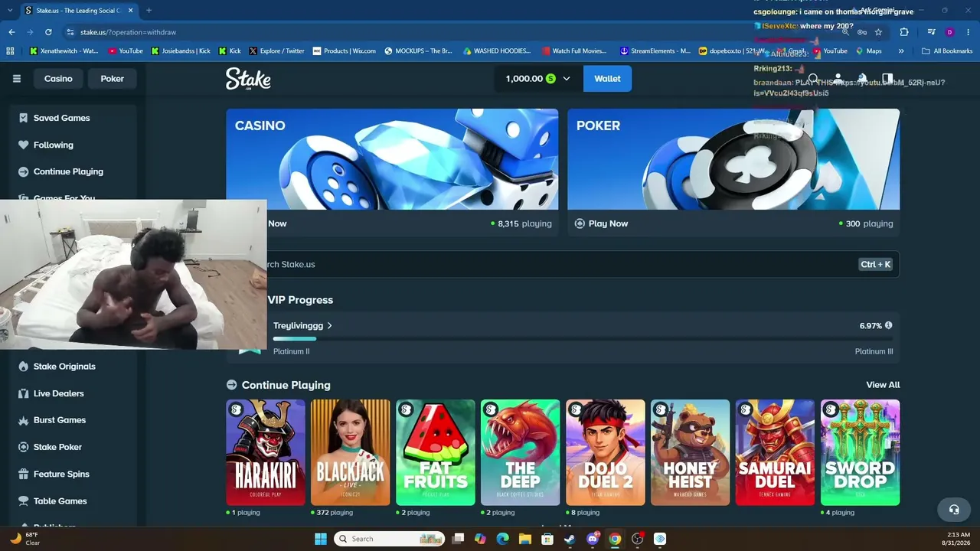Image resolution: width=980 pixels, height=551 pixels.
Task: Open The Deep game thumbnail
Action: coord(521,452)
